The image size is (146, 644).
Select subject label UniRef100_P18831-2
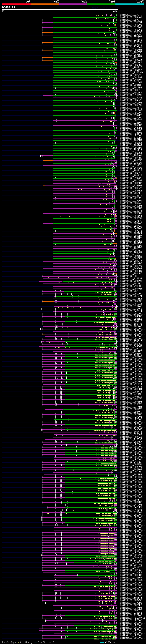click(132, 72)
